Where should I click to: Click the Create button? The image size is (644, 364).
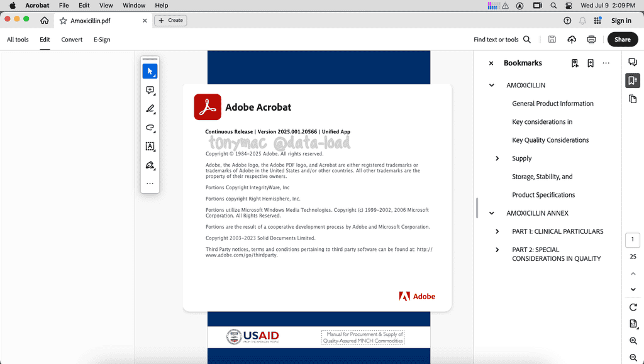pos(170,21)
